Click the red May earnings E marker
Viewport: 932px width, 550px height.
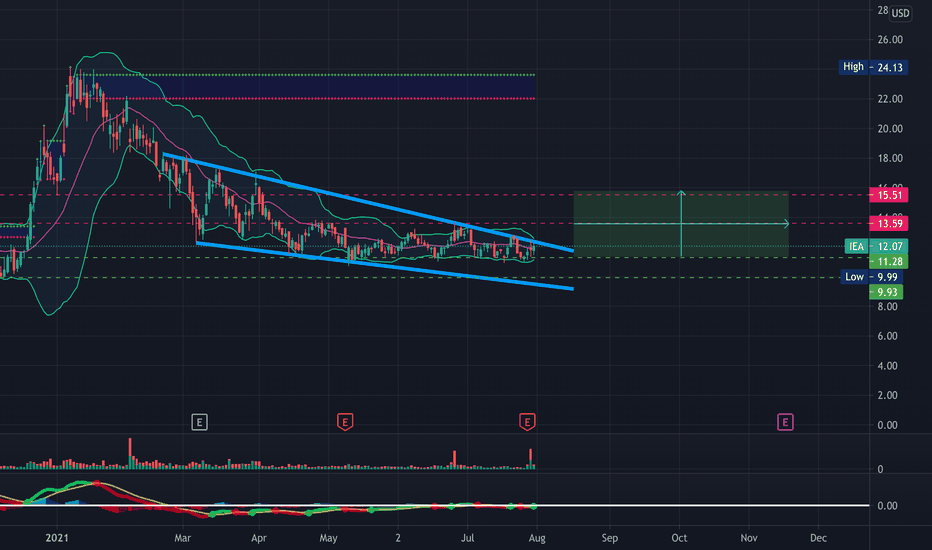(x=345, y=422)
